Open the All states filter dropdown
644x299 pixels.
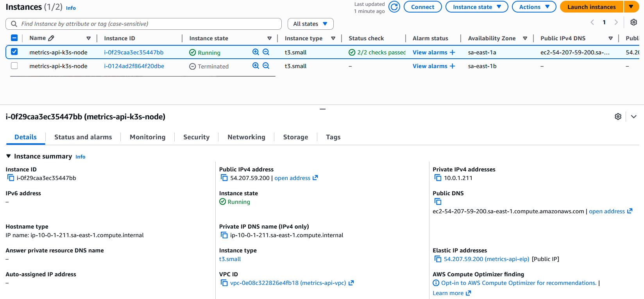point(310,24)
